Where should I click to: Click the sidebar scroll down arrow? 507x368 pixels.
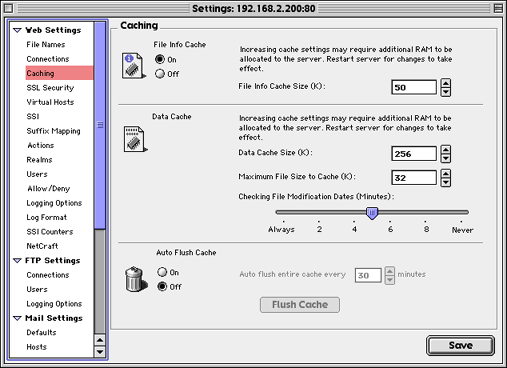pos(100,352)
